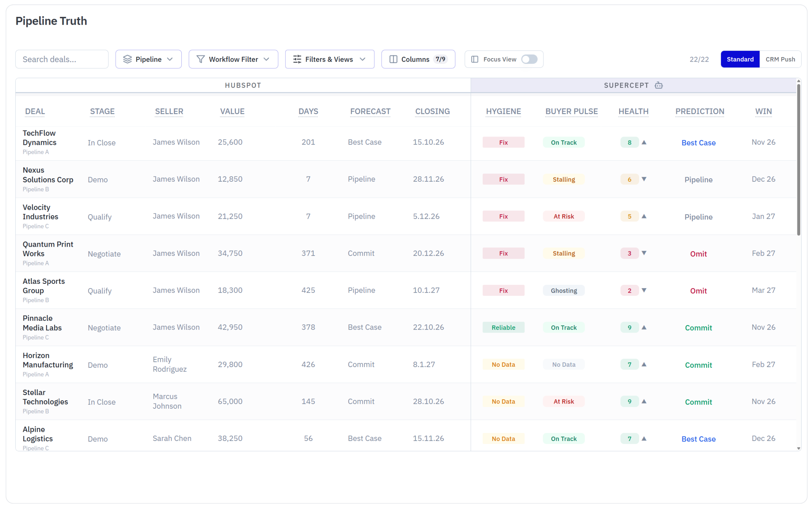This screenshot has height=508, width=812.
Task: Open the Atlas Sports Group deal
Action: tap(44, 286)
